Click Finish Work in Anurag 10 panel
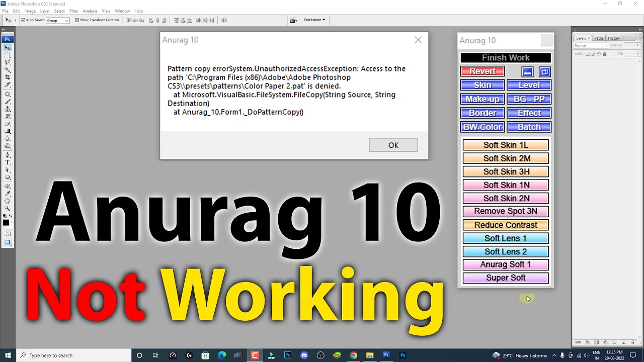This screenshot has width=644, height=362. (506, 58)
